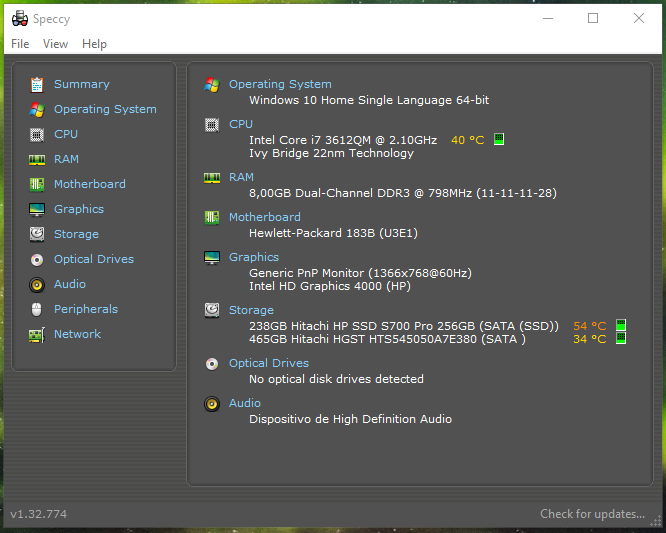The height and width of the screenshot is (533, 666).
Task: Click the Network card icon in sidebar
Action: (x=37, y=335)
